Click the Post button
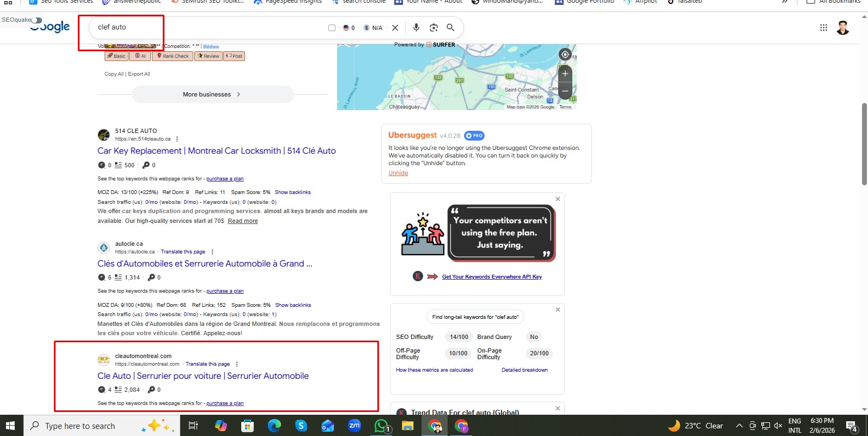 pyautogui.click(x=234, y=56)
